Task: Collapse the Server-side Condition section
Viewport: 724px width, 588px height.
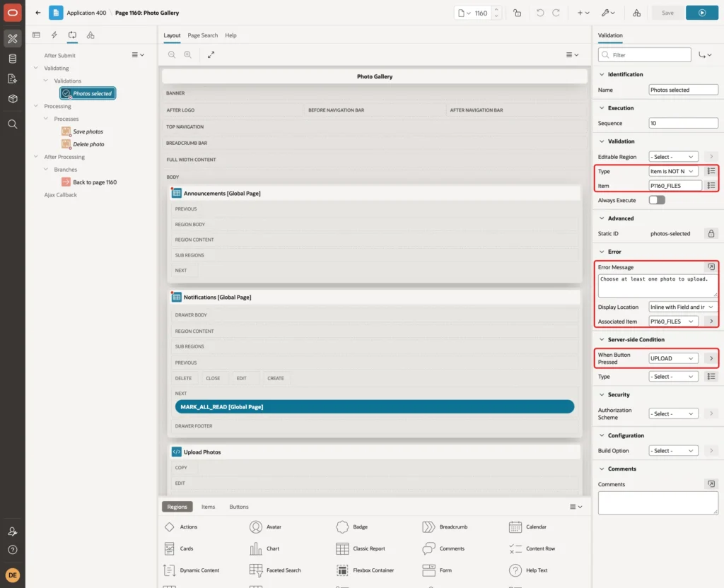Action: point(601,339)
